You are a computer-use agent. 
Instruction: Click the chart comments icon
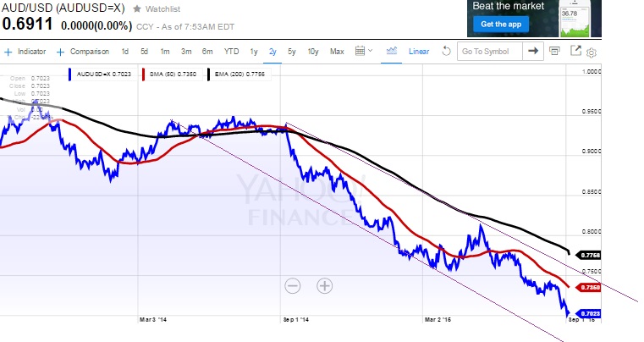tap(554, 51)
